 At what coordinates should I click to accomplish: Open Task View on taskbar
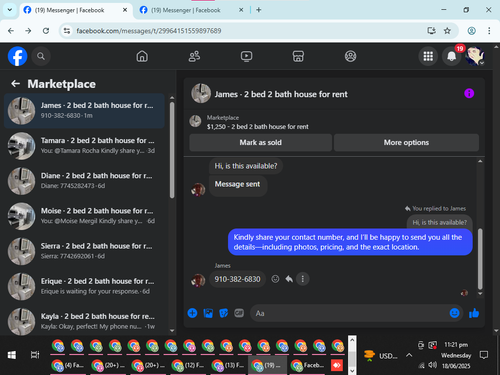pos(35,355)
